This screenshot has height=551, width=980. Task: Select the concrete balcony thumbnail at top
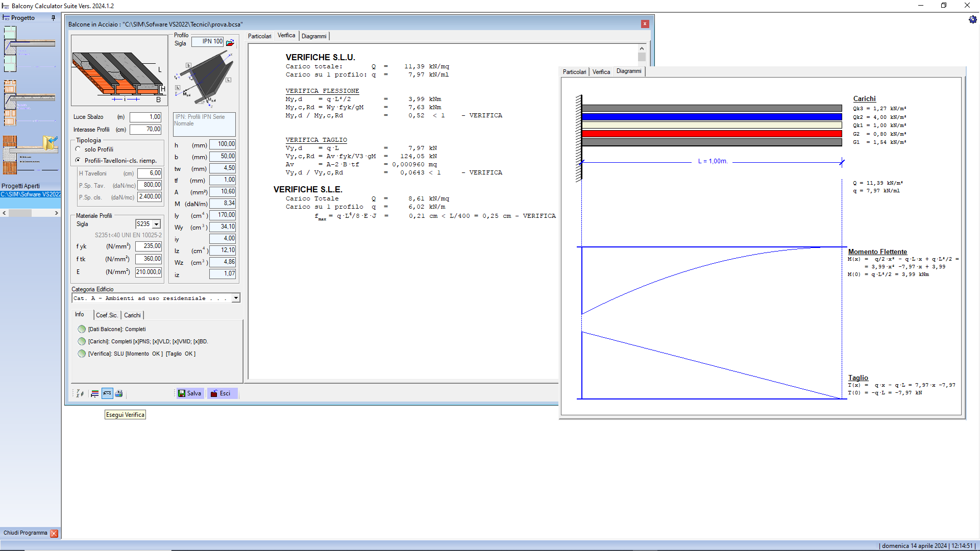coord(30,48)
